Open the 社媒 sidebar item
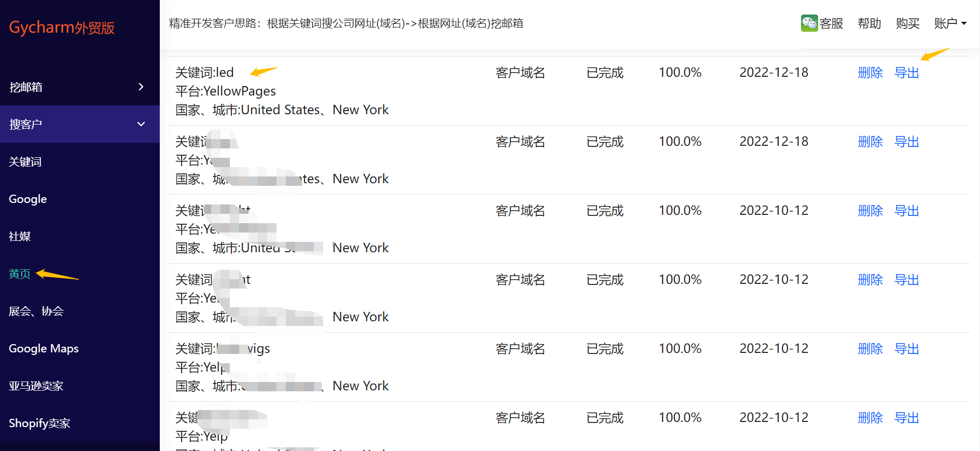 20,236
